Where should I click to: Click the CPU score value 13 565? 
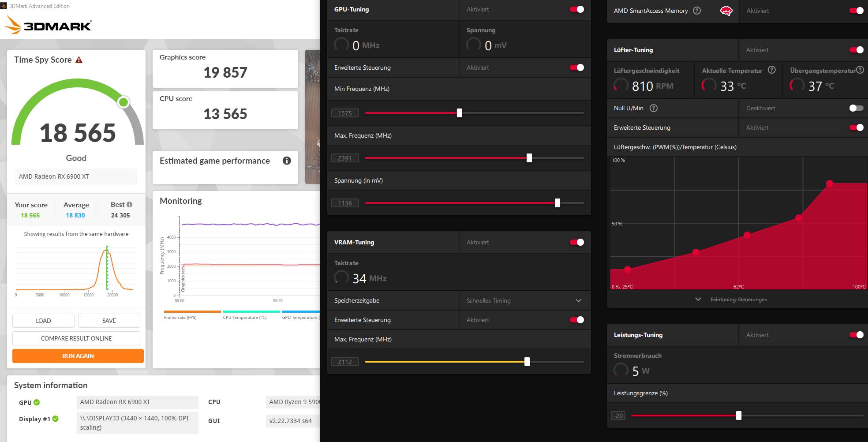point(225,114)
